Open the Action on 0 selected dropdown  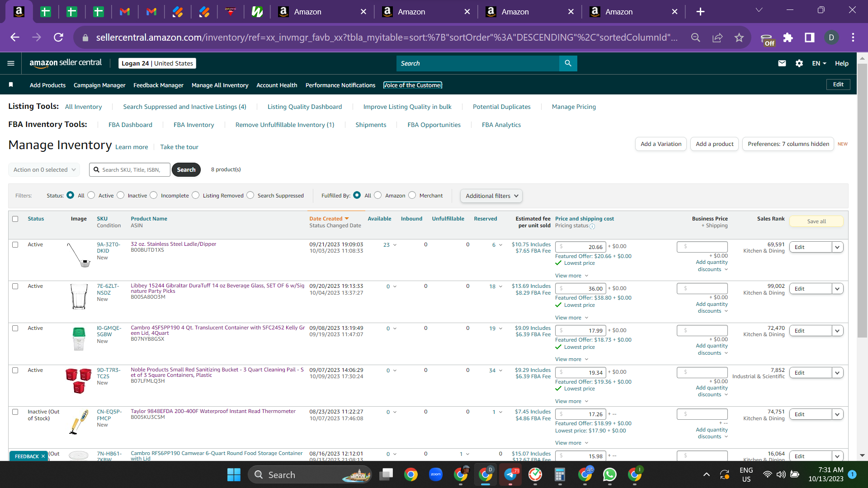[44, 169]
